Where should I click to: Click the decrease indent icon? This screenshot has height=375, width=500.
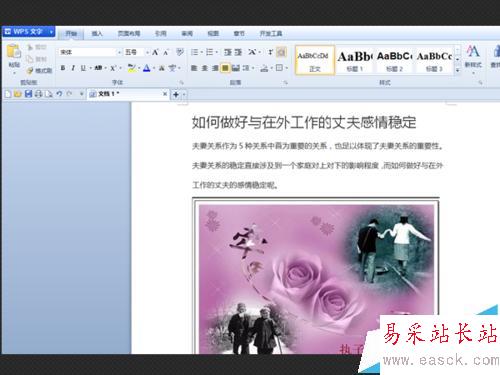pyautogui.click(x=228, y=52)
